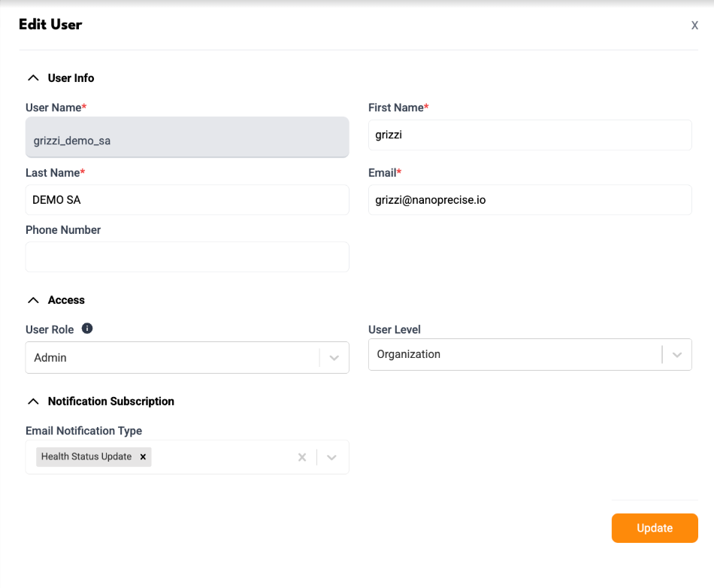
Task: Click the Update button
Action: tap(655, 528)
